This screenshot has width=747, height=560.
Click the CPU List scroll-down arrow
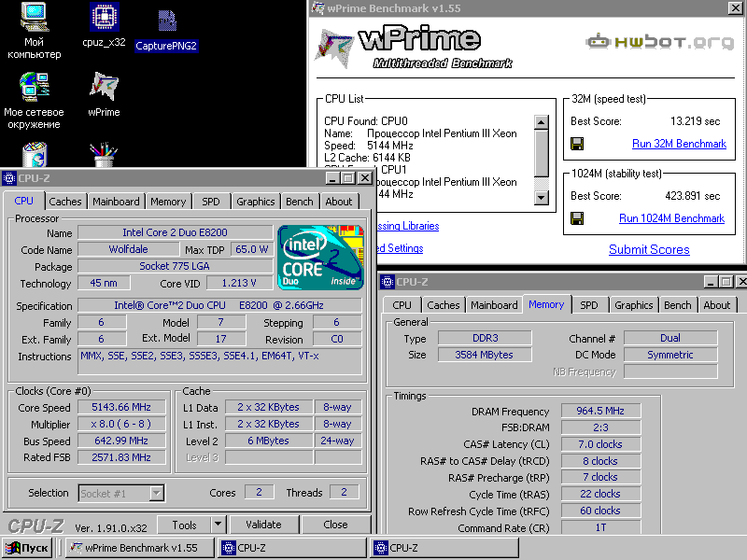(542, 197)
